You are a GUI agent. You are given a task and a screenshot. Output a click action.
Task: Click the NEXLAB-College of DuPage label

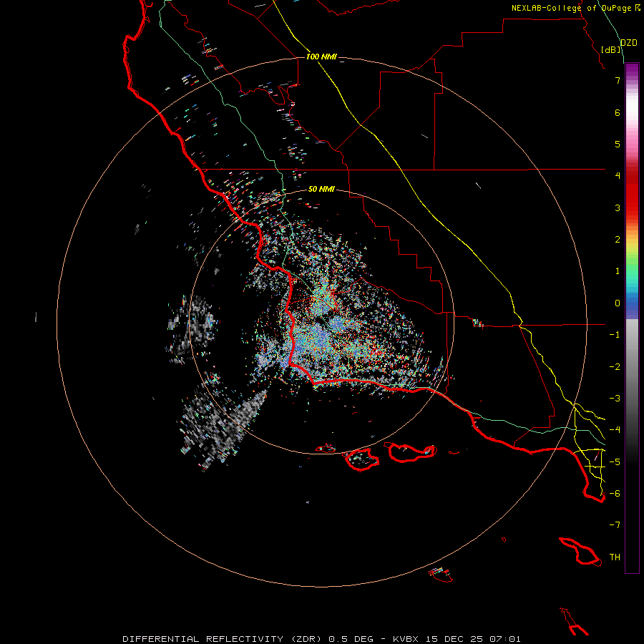click(576, 8)
